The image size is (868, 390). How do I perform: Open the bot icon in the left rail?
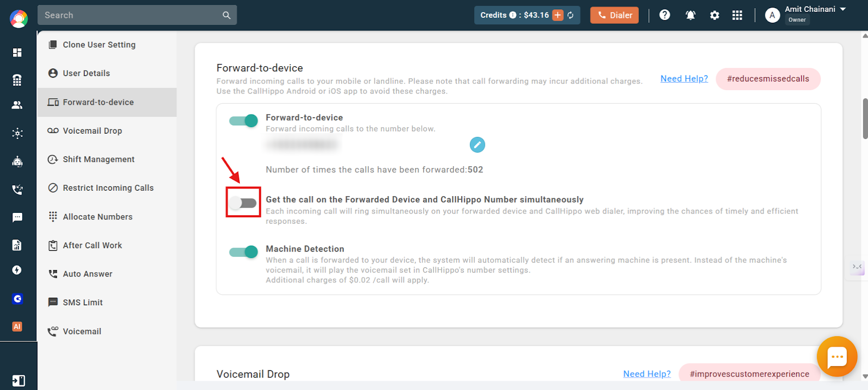pos(17,161)
